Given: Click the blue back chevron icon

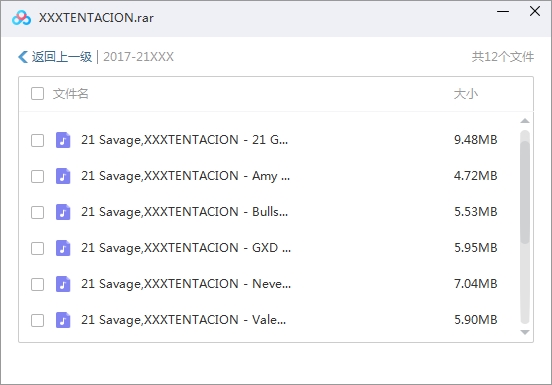Looking at the screenshot, I should (23, 57).
